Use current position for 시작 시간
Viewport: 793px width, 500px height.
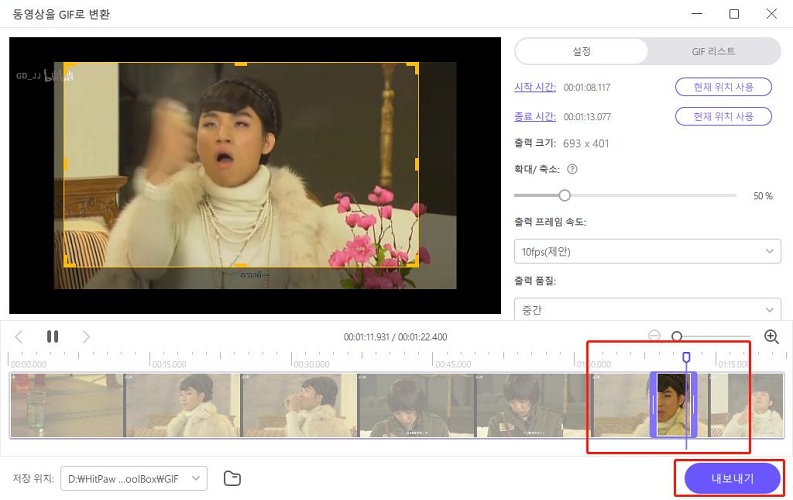(x=723, y=87)
